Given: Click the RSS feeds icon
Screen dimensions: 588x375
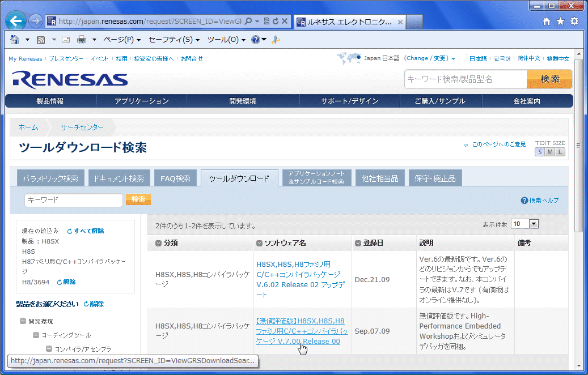Looking at the screenshot, I should 40,40.
